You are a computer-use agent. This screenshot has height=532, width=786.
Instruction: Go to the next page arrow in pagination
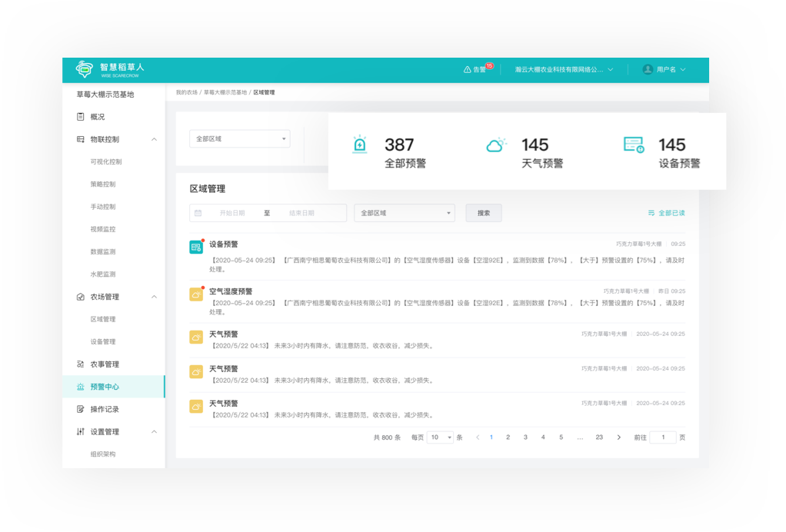coord(619,437)
